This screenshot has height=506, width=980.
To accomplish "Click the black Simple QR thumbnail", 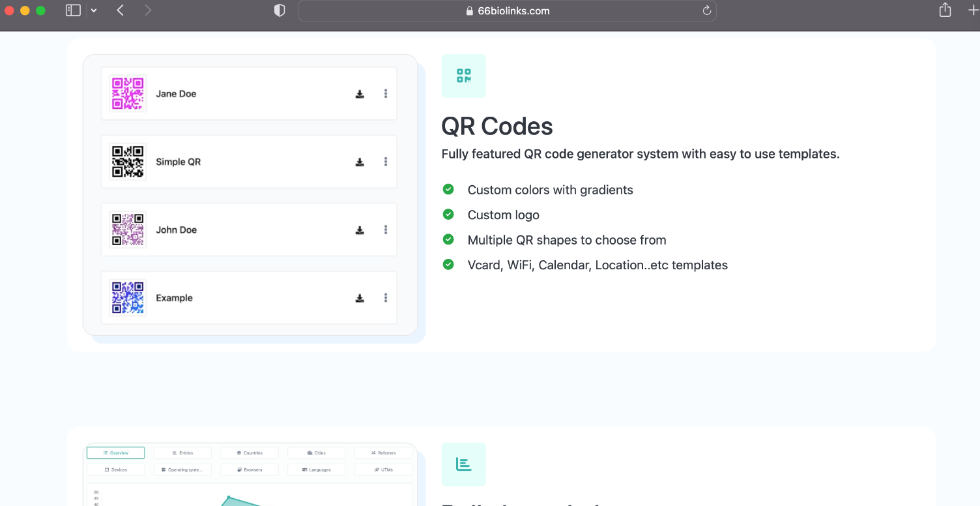I will (x=128, y=161).
